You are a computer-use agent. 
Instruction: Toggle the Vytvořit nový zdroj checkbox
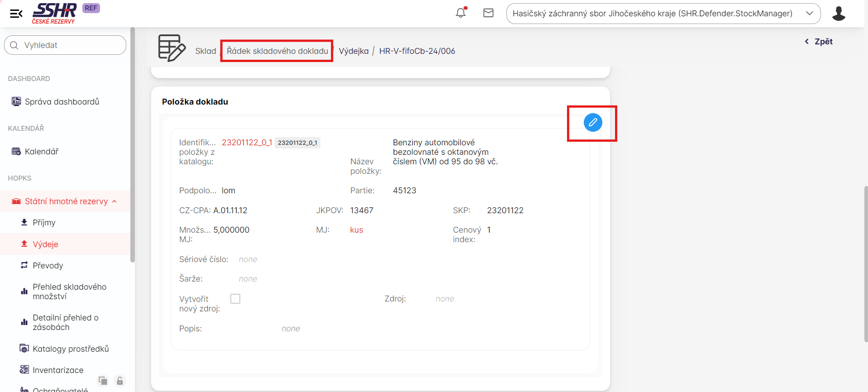pos(235,299)
